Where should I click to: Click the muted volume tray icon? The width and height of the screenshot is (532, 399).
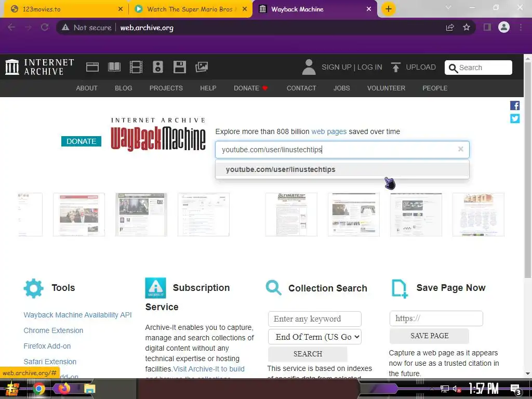pos(457,389)
